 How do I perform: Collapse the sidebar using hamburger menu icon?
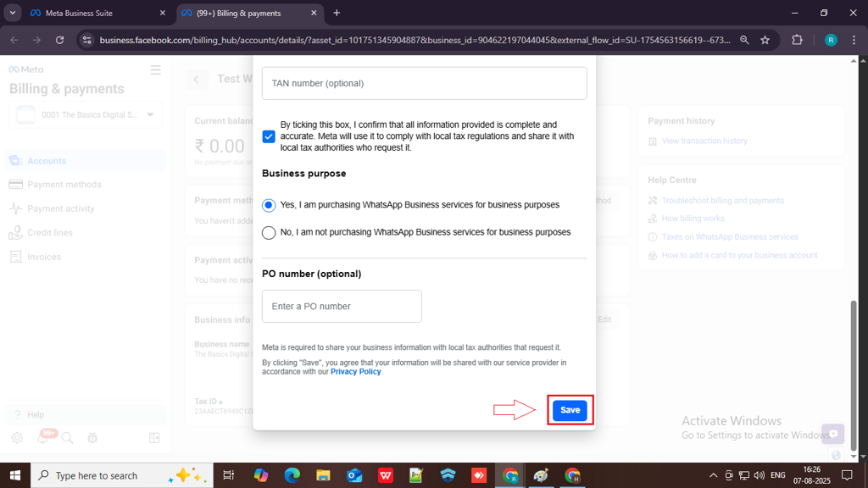pos(156,70)
